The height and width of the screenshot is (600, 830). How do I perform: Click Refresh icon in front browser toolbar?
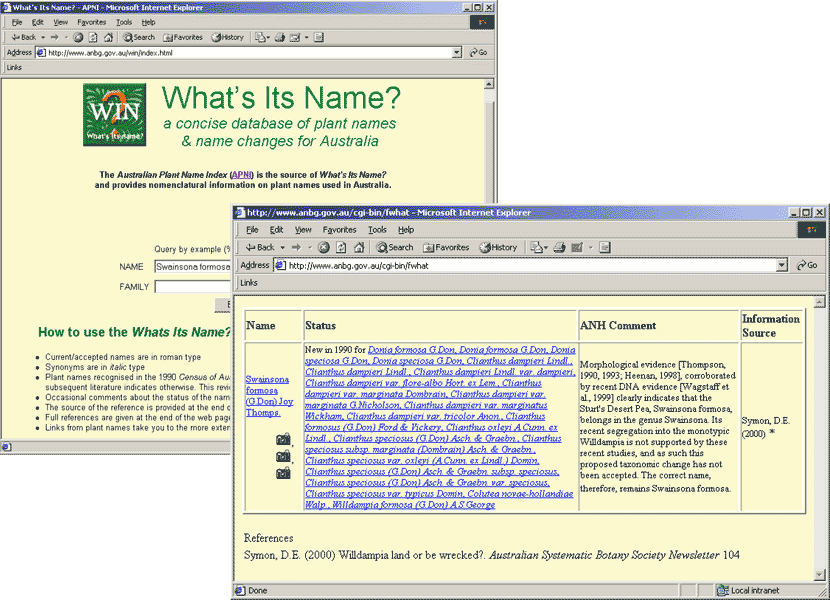point(340,247)
